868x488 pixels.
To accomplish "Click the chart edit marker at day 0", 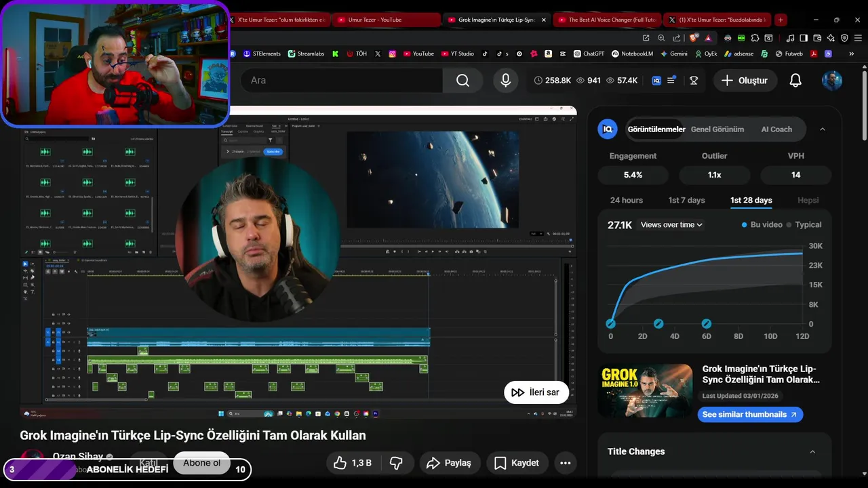I will click(x=611, y=324).
